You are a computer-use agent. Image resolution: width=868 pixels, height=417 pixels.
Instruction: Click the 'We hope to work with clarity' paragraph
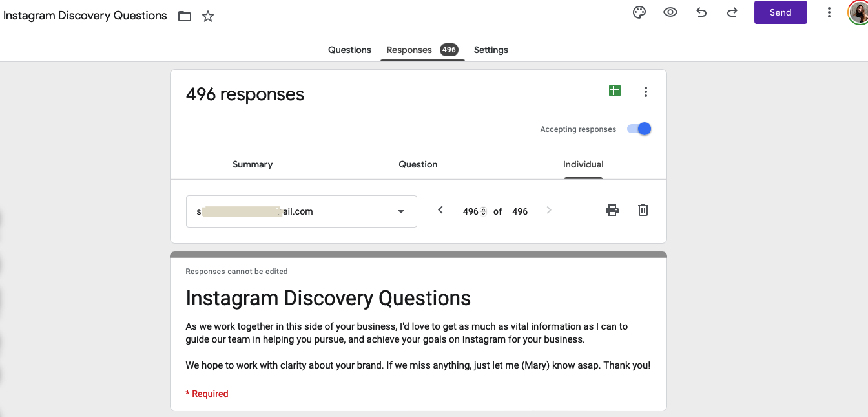pyautogui.click(x=418, y=365)
